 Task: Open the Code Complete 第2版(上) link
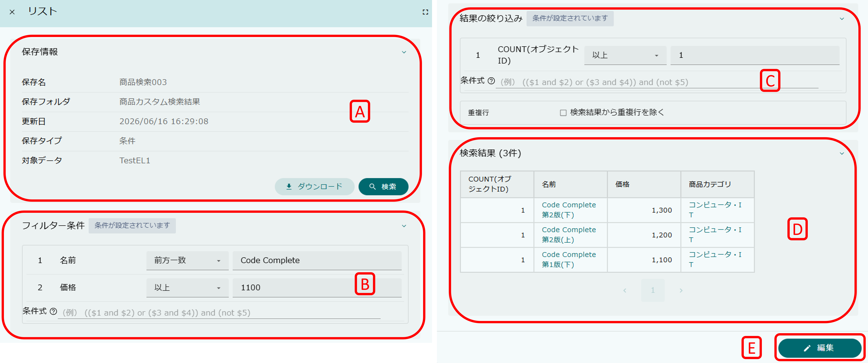pyautogui.click(x=569, y=235)
